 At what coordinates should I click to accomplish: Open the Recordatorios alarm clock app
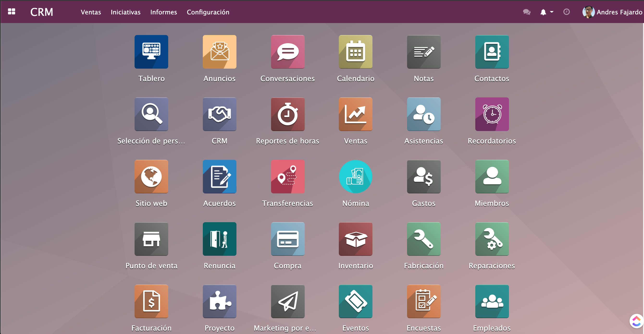click(x=492, y=114)
